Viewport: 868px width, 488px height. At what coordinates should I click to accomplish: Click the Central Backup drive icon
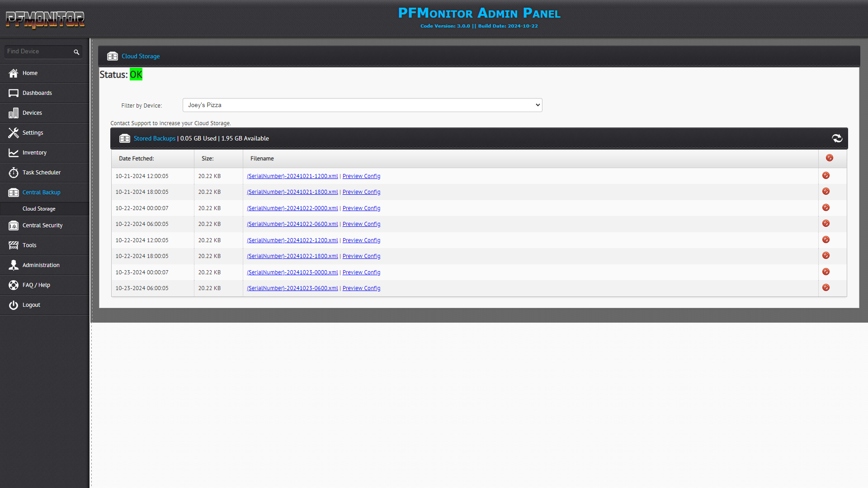click(x=14, y=192)
